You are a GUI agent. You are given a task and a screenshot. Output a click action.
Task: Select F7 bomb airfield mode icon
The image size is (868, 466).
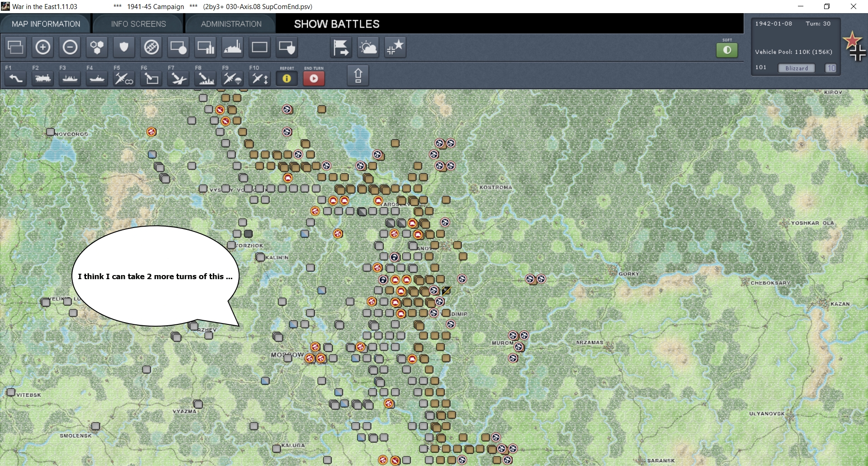coord(179,78)
